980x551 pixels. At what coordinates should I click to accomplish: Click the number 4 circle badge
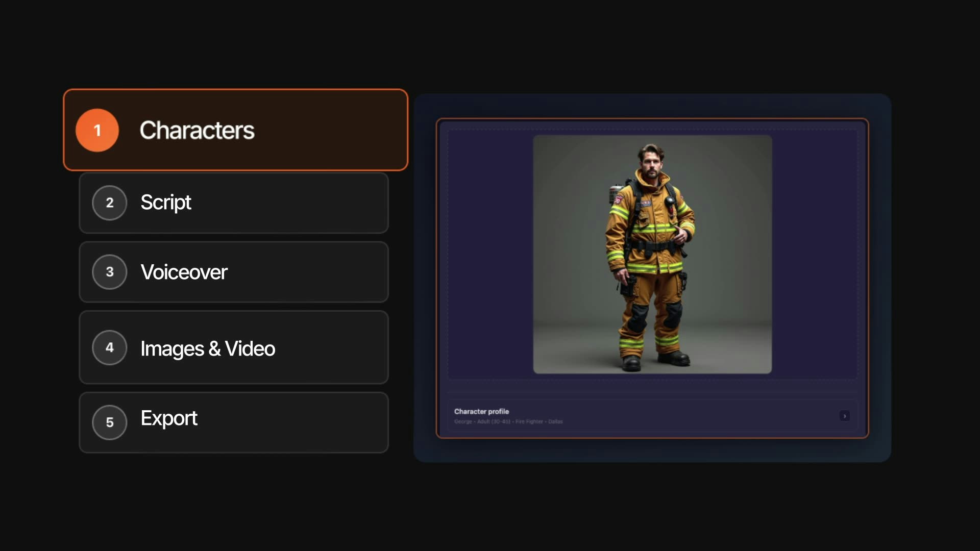click(109, 347)
